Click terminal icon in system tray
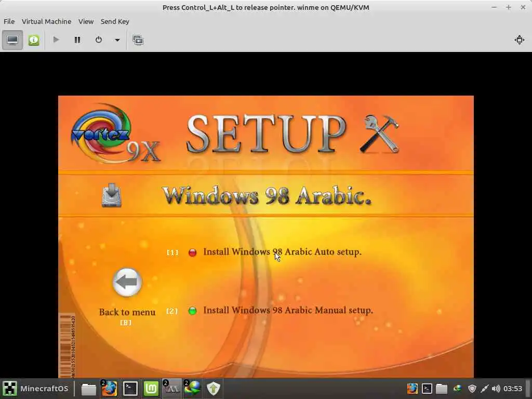Image resolution: width=532 pixels, height=399 pixels. 427,389
